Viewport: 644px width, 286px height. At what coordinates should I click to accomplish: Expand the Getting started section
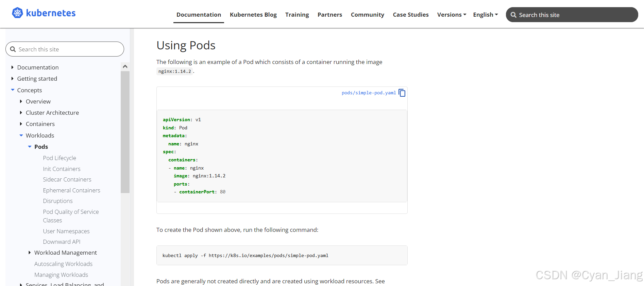pyautogui.click(x=13, y=79)
